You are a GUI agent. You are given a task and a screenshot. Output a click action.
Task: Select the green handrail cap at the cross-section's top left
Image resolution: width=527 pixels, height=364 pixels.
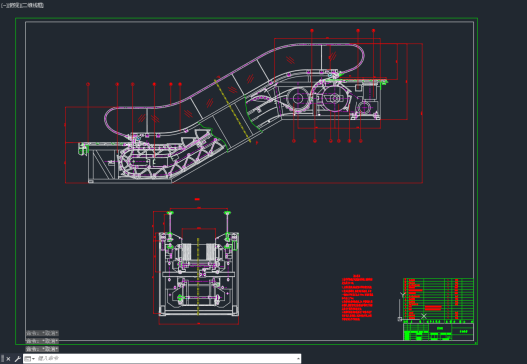pyautogui.click(x=170, y=213)
